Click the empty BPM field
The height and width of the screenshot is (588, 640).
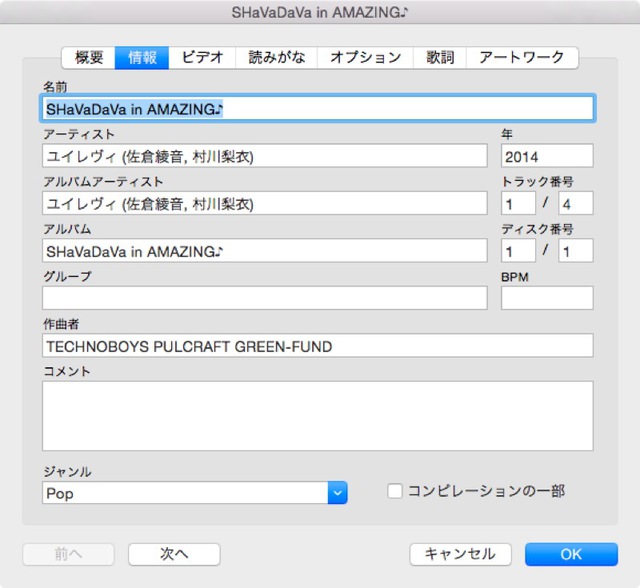[547, 298]
